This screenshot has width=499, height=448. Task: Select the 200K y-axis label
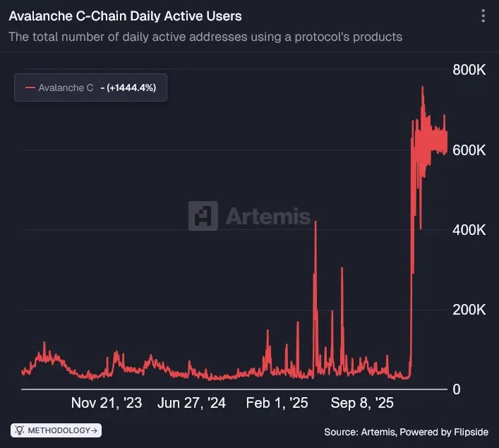tap(469, 310)
